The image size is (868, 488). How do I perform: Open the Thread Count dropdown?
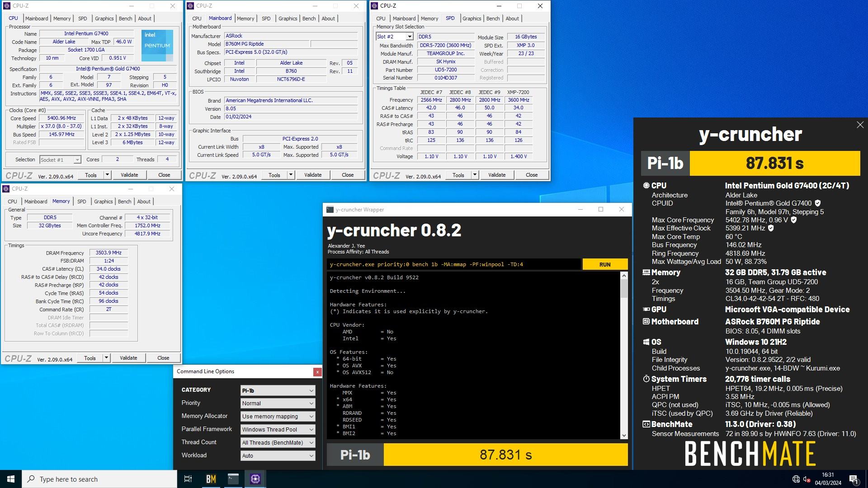coord(278,443)
